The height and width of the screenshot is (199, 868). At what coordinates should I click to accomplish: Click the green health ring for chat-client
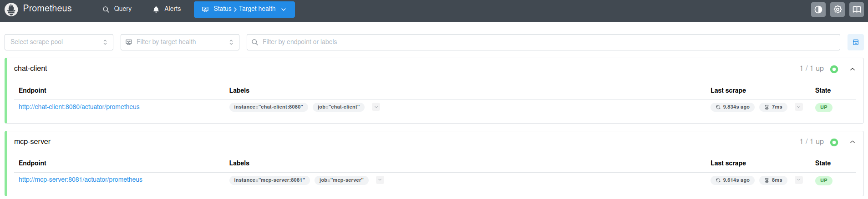(834, 69)
